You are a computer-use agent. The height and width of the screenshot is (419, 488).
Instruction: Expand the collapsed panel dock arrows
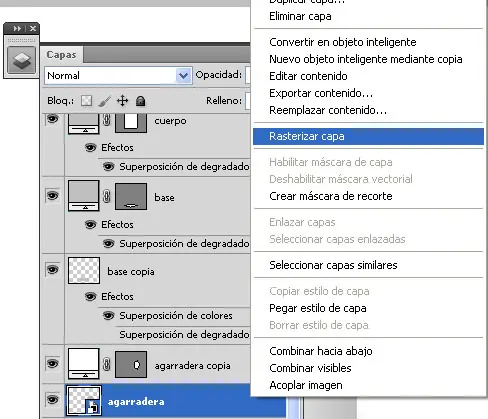[x=17, y=29]
